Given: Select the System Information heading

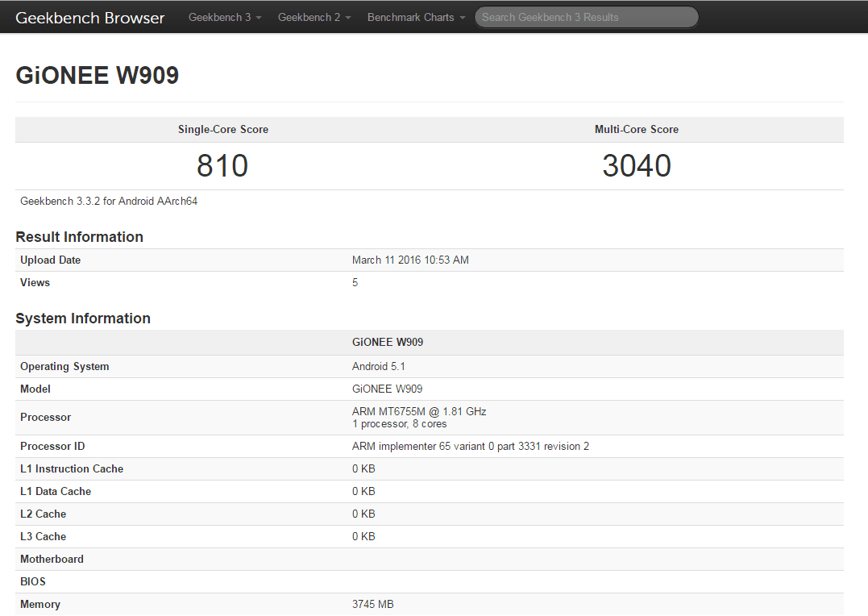Looking at the screenshot, I should click(83, 318).
